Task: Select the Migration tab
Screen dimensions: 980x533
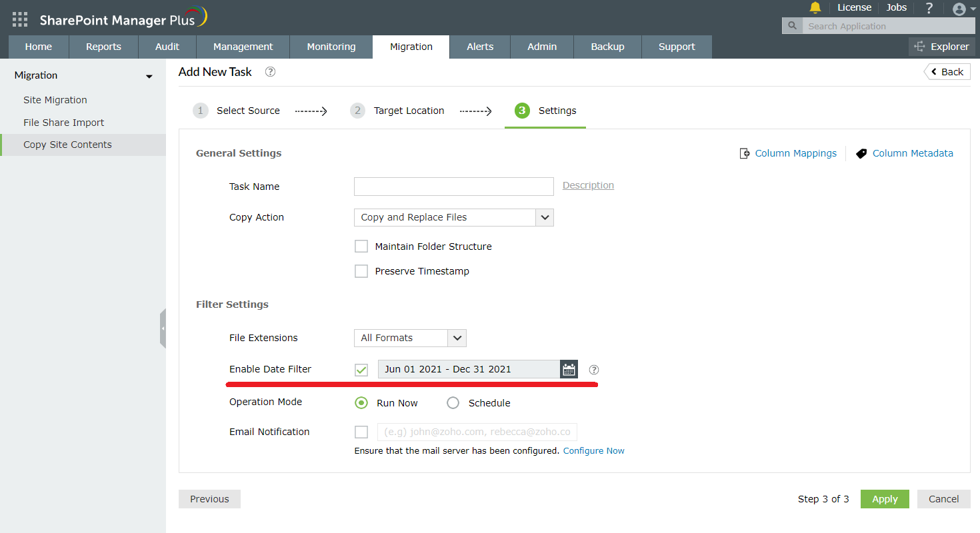Action: tap(411, 47)
